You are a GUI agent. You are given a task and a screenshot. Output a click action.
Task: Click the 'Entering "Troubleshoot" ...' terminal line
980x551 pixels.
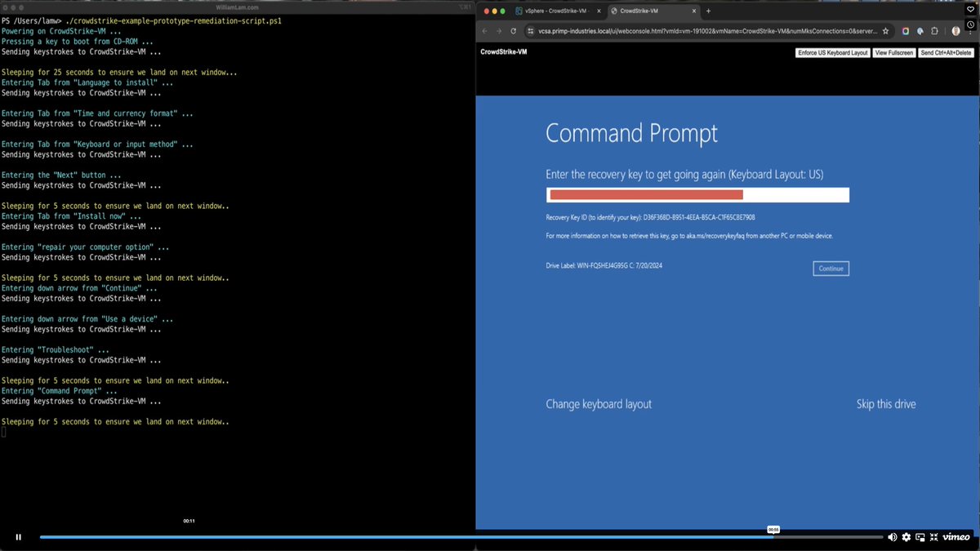tap(56, 349)
